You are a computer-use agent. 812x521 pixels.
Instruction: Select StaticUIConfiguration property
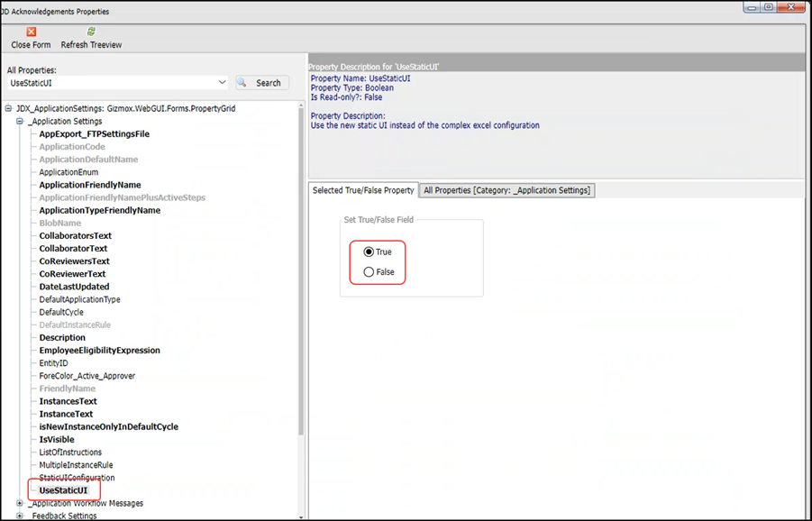[x=77, y=478]
